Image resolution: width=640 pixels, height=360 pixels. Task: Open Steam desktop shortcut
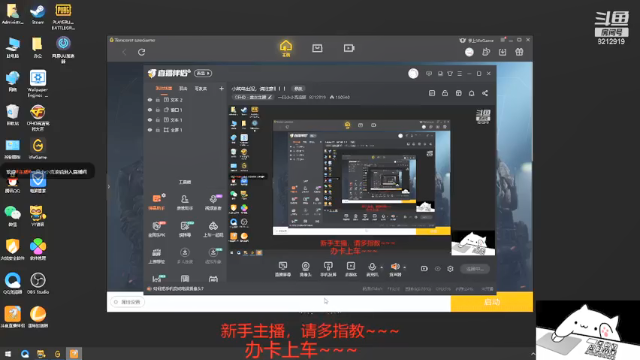(x=38, y=14)
